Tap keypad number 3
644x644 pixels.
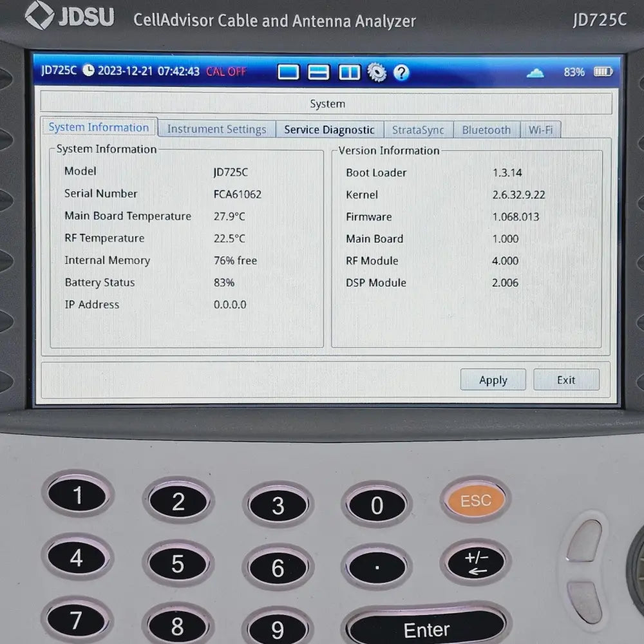coord(278,506)
